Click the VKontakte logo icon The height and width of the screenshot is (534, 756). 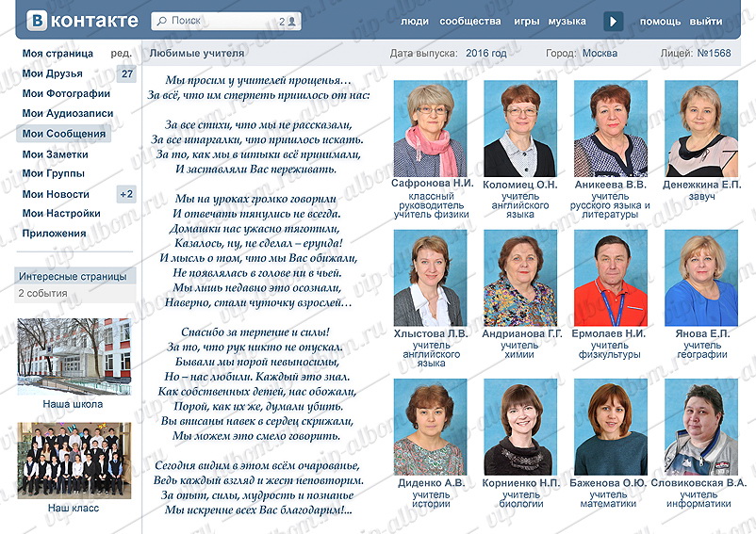[36, 21]
